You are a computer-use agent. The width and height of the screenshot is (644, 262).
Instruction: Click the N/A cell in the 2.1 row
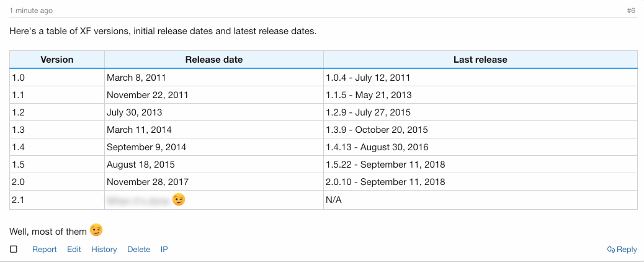481,200
